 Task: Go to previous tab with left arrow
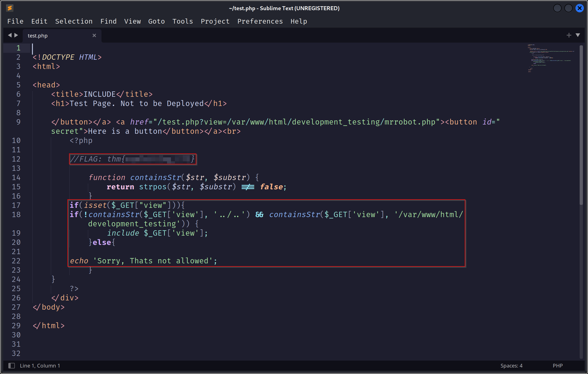(9, 35)
